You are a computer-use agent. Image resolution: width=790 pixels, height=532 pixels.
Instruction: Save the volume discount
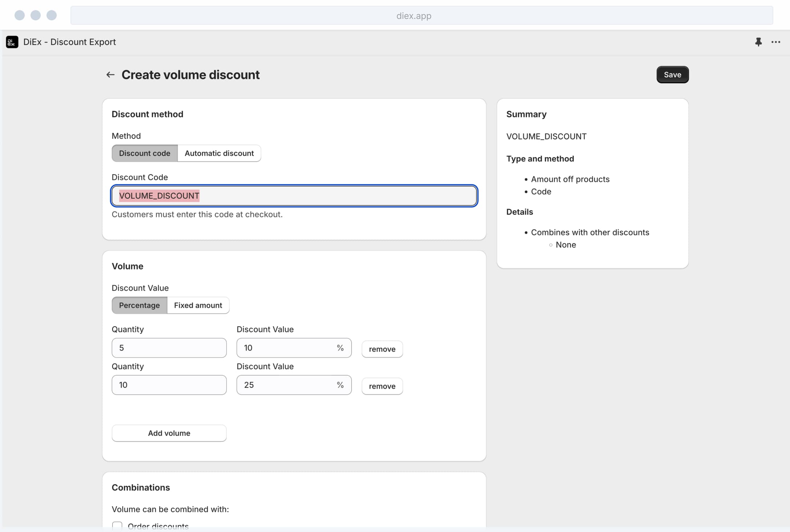672,75
